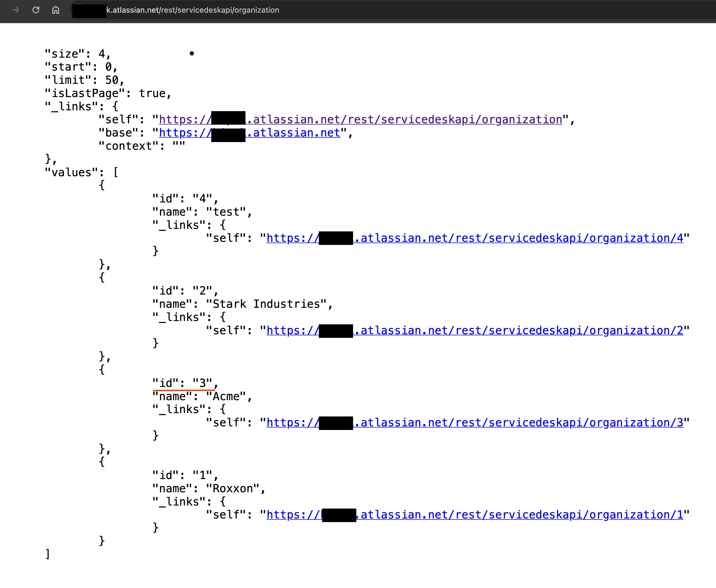The width and height of the screenshot is (716, 588).
Task: Click the "Acme" name text
Action: 229,396
